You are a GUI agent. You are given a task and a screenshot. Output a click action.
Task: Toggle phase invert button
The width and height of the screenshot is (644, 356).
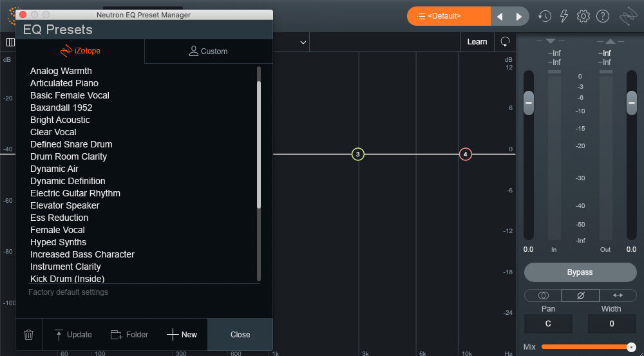coord(580,295)
